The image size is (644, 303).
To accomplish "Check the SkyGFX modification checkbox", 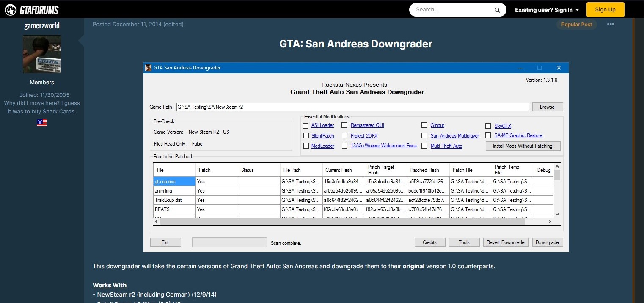I will [x=488, y=126].
